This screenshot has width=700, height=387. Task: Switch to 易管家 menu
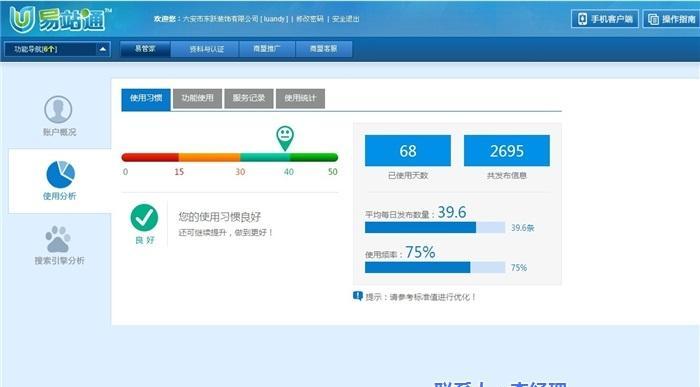click(145, 49)
